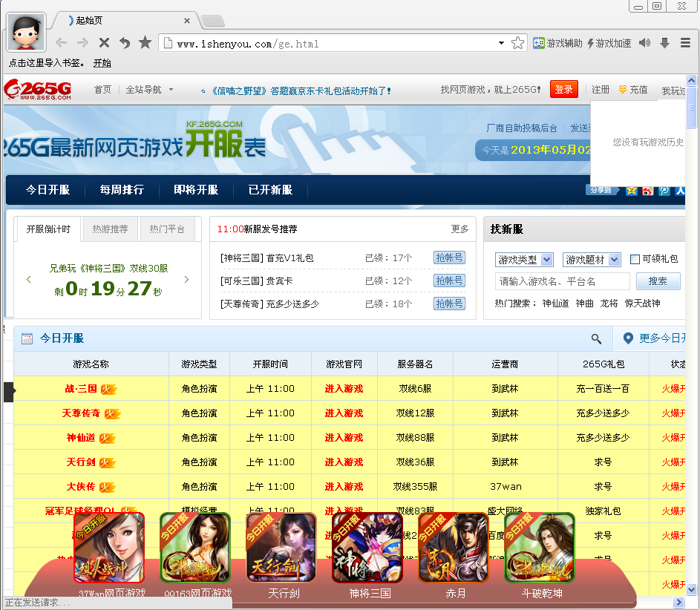Screen dimensions: 700x610
Task: Open the browser hamburger menu icon
Action: click(x=685, y=42)
